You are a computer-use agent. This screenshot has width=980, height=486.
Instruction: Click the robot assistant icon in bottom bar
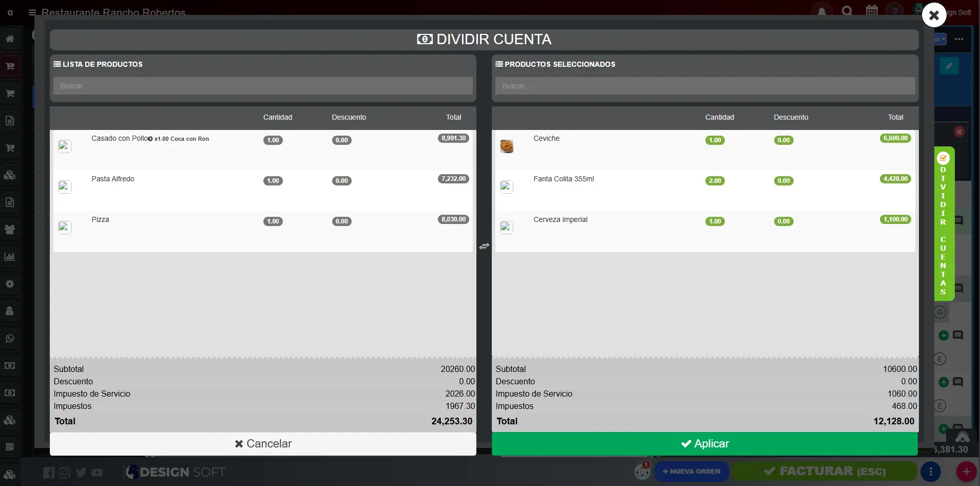(642, 471)
